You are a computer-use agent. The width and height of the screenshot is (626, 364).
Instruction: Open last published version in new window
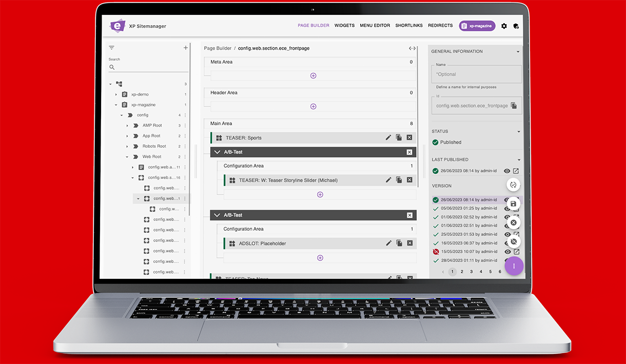(516, 171)
